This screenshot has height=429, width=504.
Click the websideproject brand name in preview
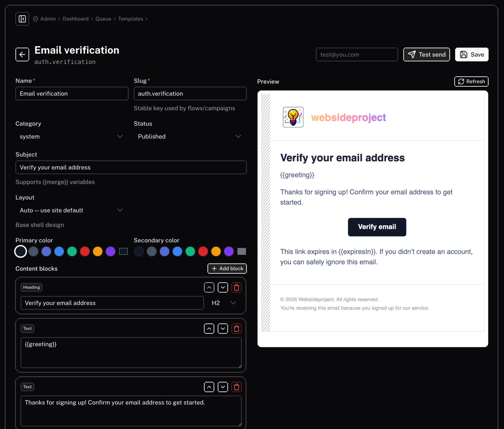click(x=348, y=118)
